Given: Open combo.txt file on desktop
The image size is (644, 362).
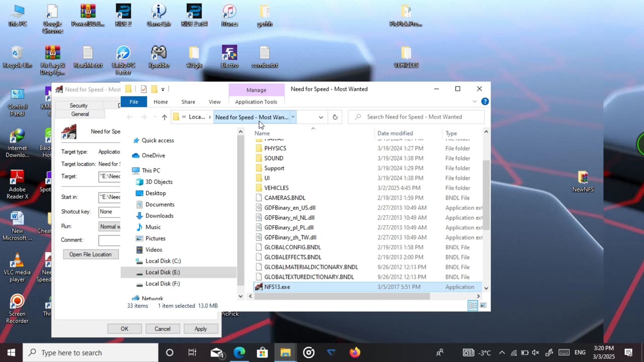Looking at the screenshot, I should pyautogui.click(x=265, y=57).
